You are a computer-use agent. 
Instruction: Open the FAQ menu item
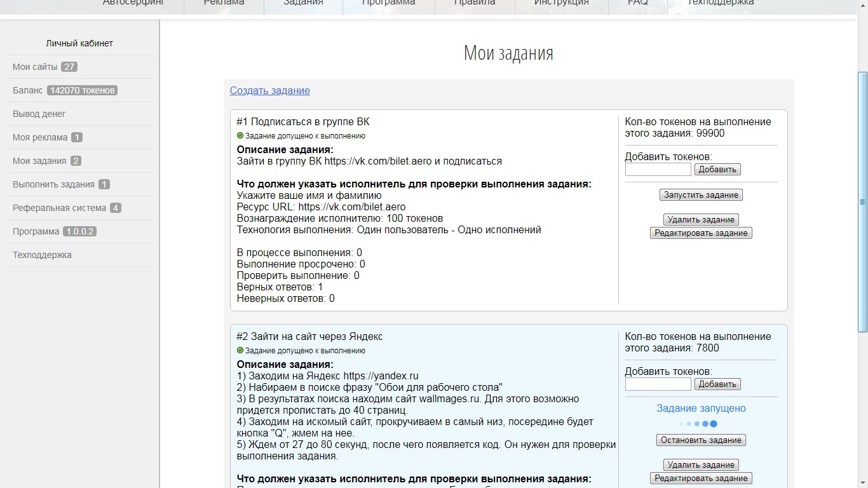click(x=638, y=3)
